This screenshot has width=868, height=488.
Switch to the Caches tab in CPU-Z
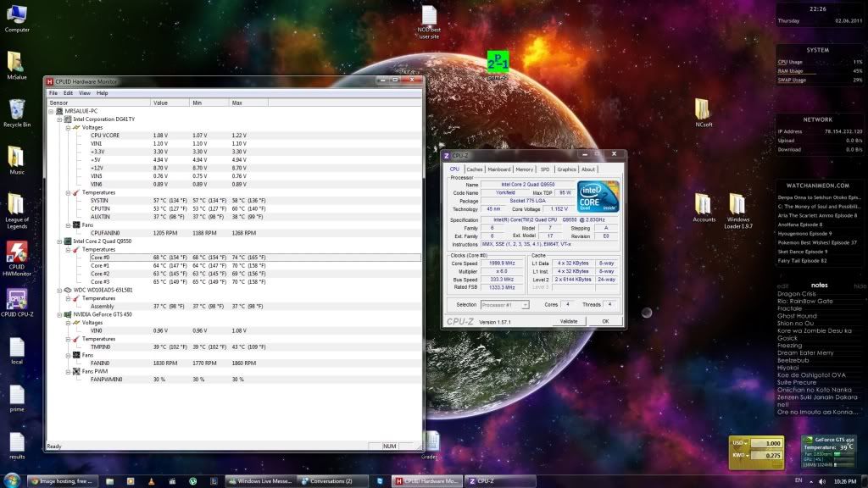(475, 169)
